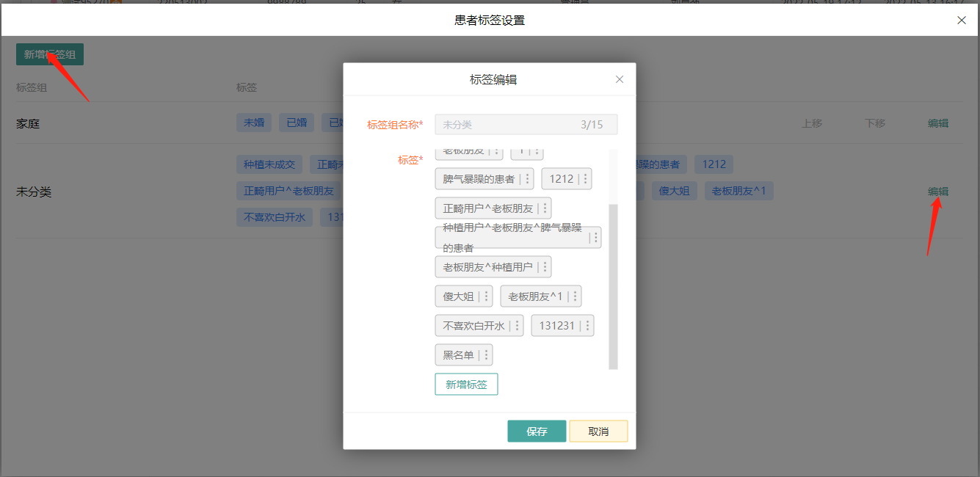
Task: Select 老板朋友^1 tag text in dialog
Action: (535, 296)
